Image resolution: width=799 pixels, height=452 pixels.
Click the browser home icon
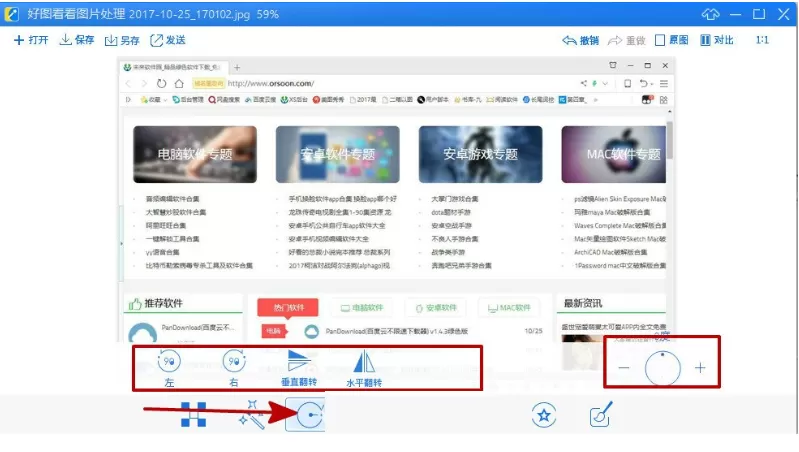(x=179, y=84)
